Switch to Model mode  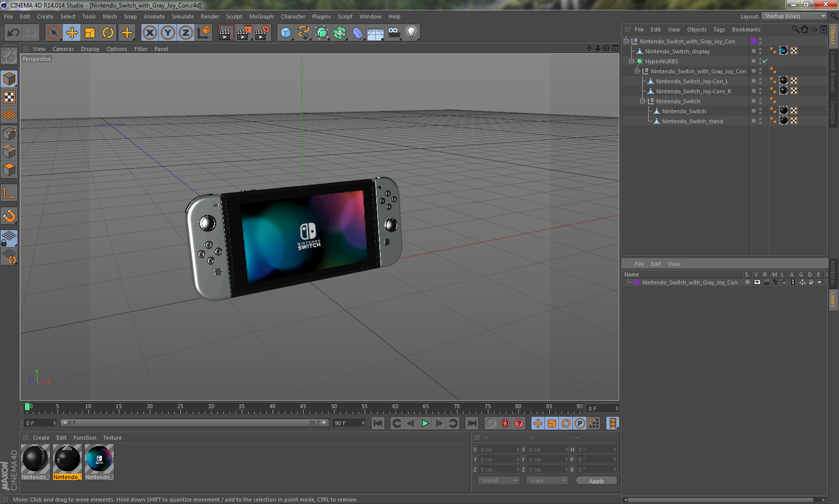coord(9,79)
